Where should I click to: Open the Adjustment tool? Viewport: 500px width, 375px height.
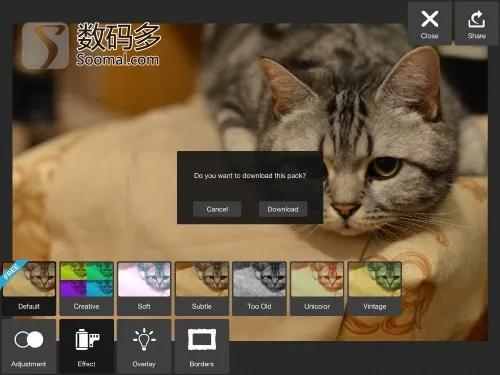[x=28, y=347]
